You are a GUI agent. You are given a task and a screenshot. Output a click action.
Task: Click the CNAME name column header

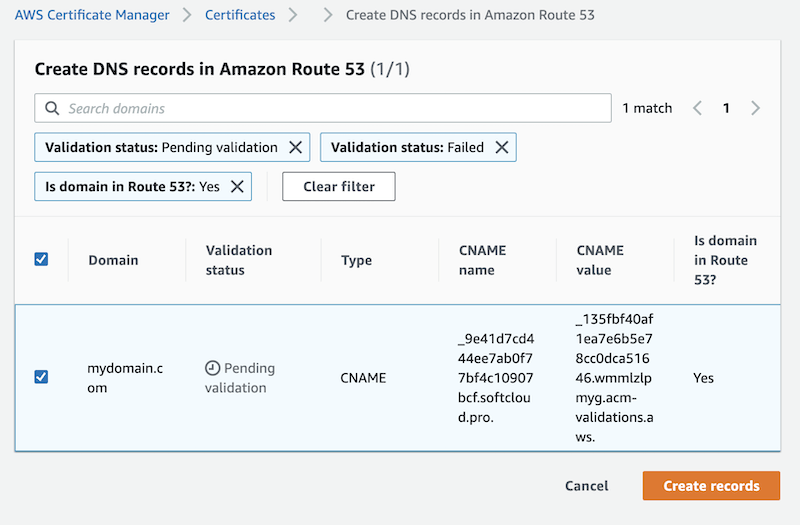tap(483, 260)
